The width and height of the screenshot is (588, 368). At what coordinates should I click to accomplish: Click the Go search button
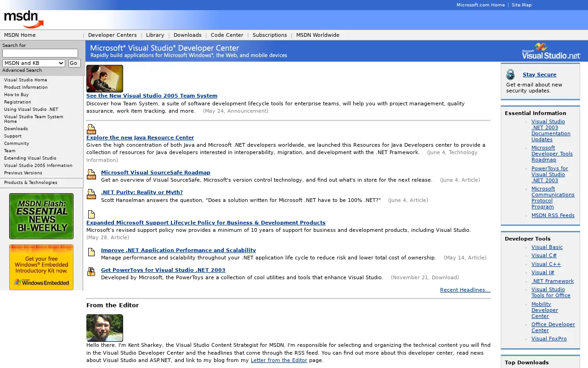coord(74,63)
